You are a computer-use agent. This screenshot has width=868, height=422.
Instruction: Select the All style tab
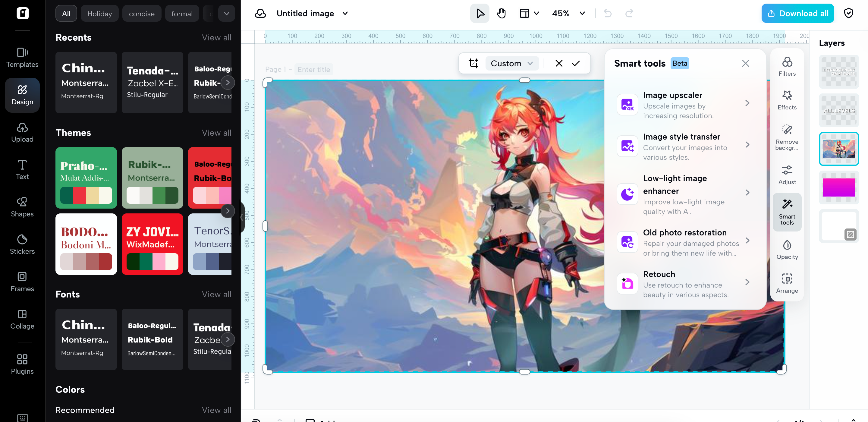pyautogui.click(x=66, y=14)
